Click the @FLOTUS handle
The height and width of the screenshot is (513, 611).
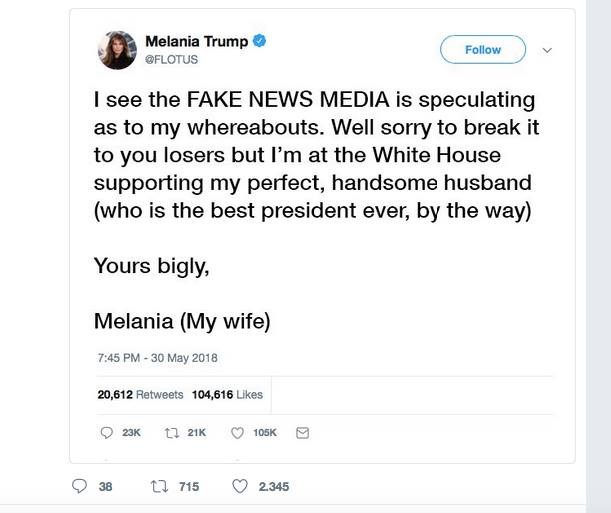[171, 59]
